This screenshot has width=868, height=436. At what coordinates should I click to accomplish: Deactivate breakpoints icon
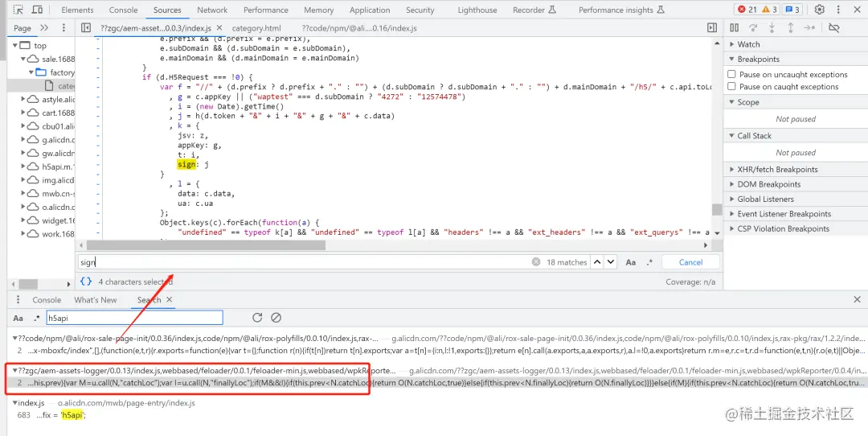point(833,27)
